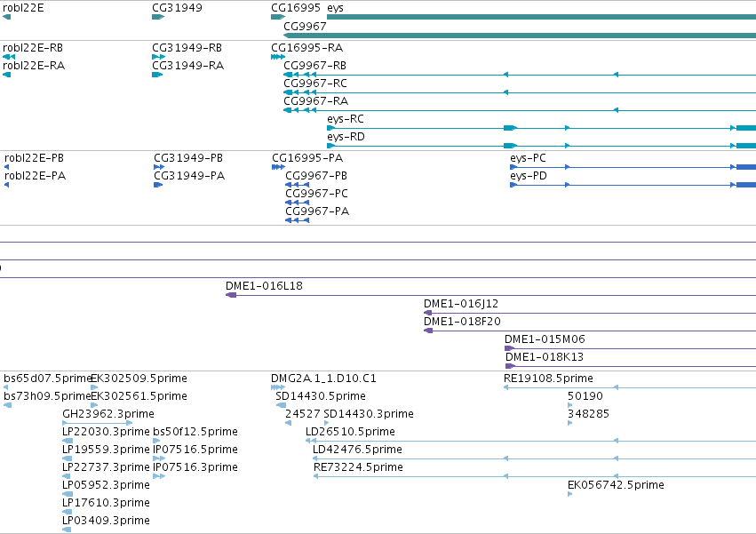Click the robl22E-PB protein label

pyautogui.click(x=35, y=158)
